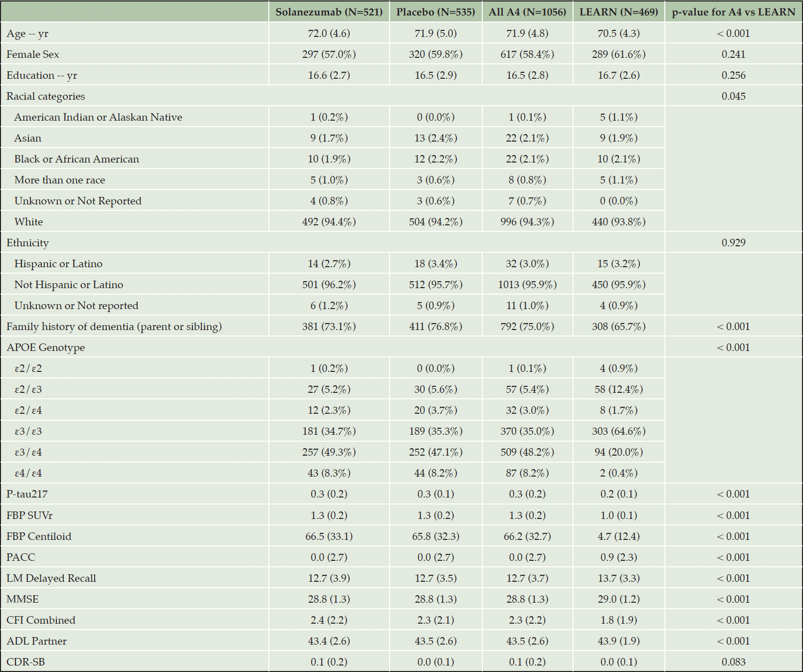Click All A4 White count 996 (94.3%)

528,222
